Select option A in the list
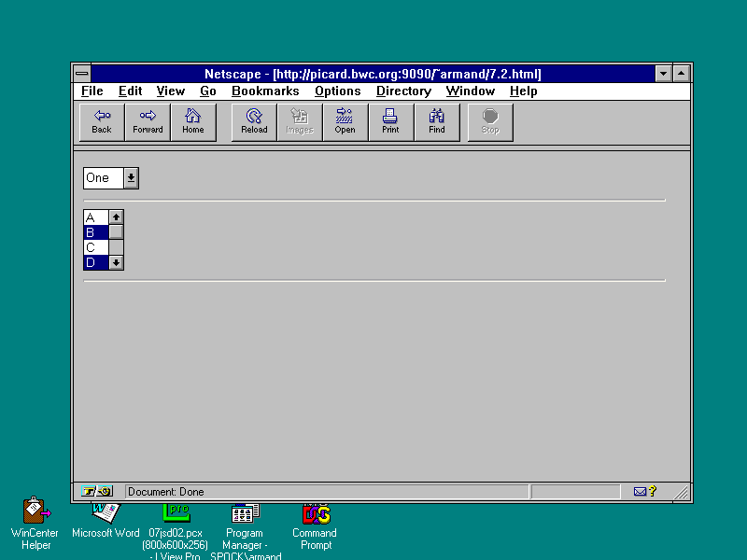This screenshot has height=560, width=747. pyautogui.click(x=95, y=217)
